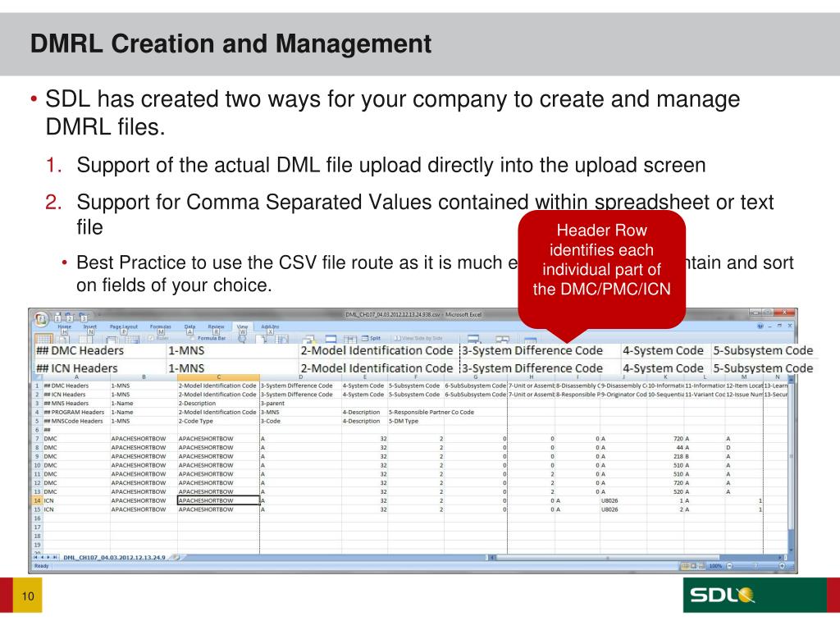
Task: Select row 17 header
Action: point(37,527)
